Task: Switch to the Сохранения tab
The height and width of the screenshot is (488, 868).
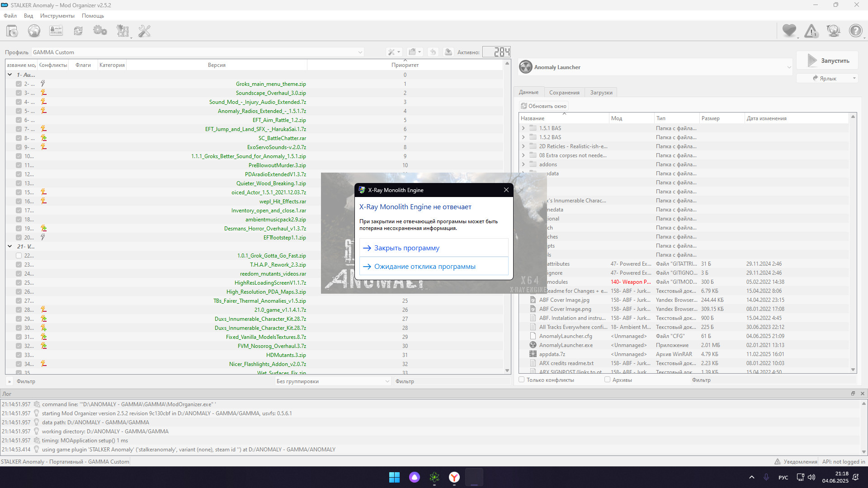Action: pos(564,92)
